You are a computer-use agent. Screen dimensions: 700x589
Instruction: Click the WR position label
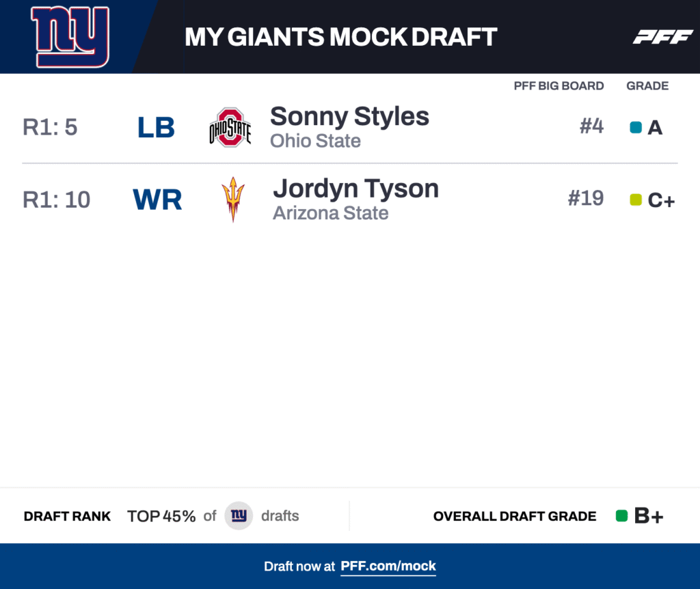pyautogui.click(x=157, y=200)
